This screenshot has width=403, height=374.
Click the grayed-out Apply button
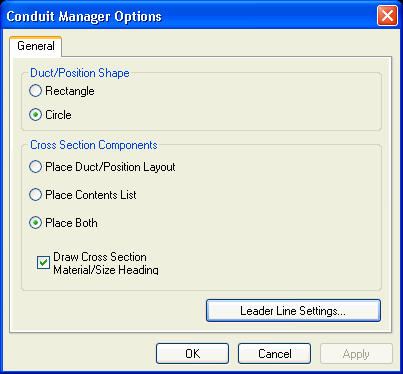click(x=356, y=354)
